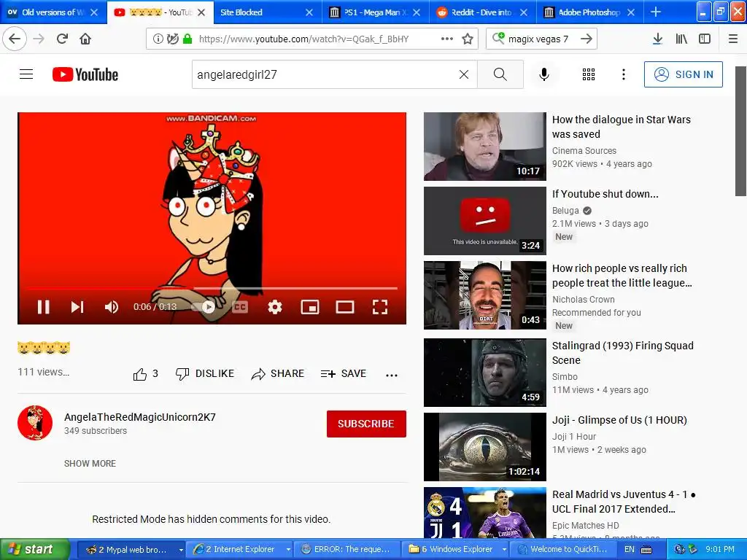The height and width of the screenshot is (560, 747).
Task: Open the If Youtube shut down video title
Action: [x=605, y=194]
